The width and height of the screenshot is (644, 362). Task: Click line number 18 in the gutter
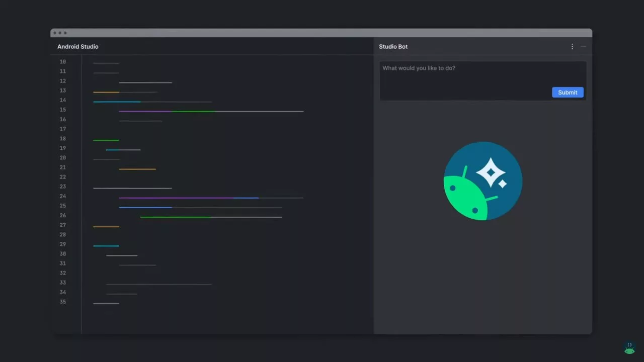(x=63, y=139)
